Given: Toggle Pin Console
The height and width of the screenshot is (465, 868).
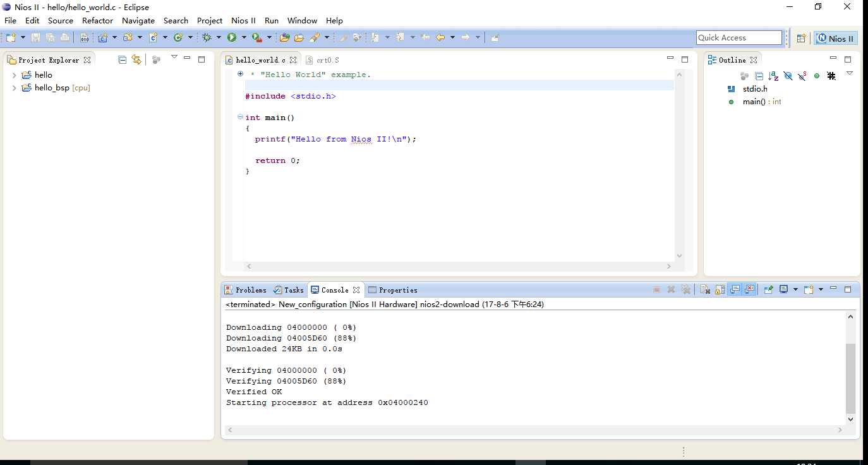Looking at the screenshot, I should point(768,289).
